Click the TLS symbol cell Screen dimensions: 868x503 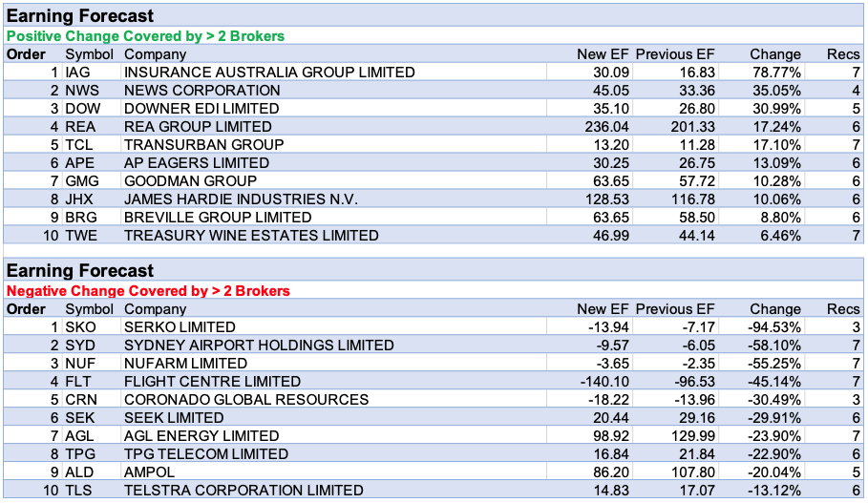point(79,491)
